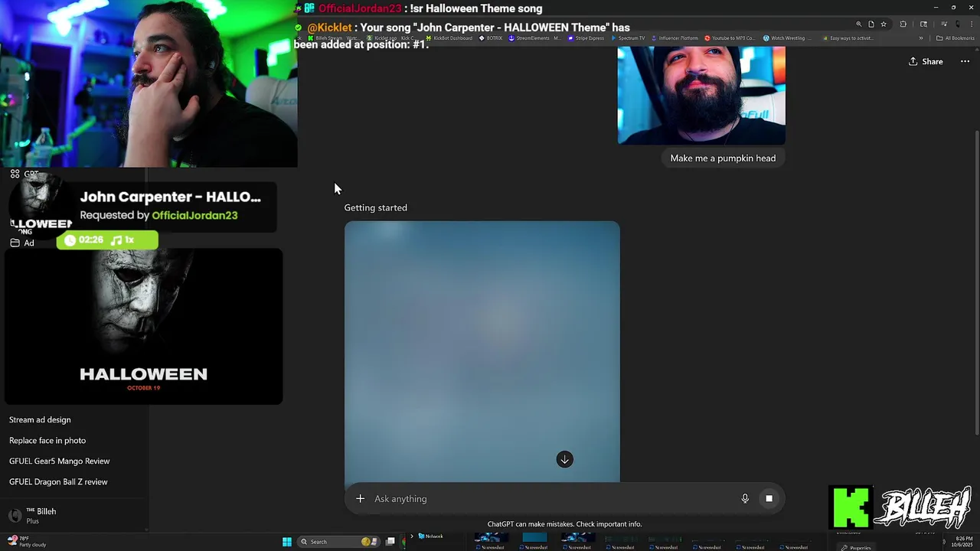Open the Stream ad design chat
980x551 pixels.
click(x=40, y=419)
